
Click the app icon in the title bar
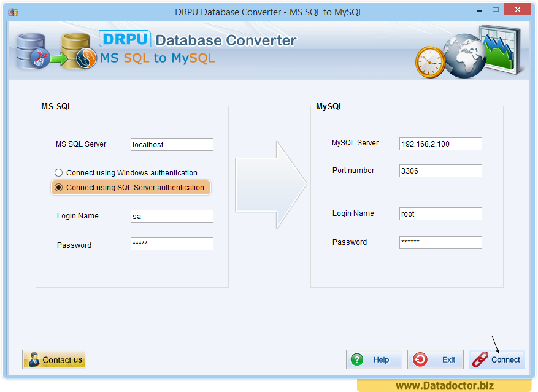[x=13, y=12]
